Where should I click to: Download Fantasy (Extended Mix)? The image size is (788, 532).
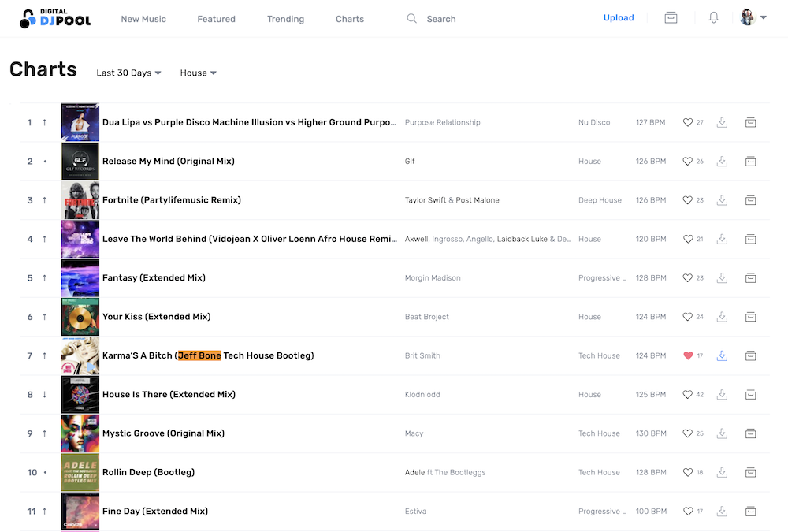click(722, 277)
